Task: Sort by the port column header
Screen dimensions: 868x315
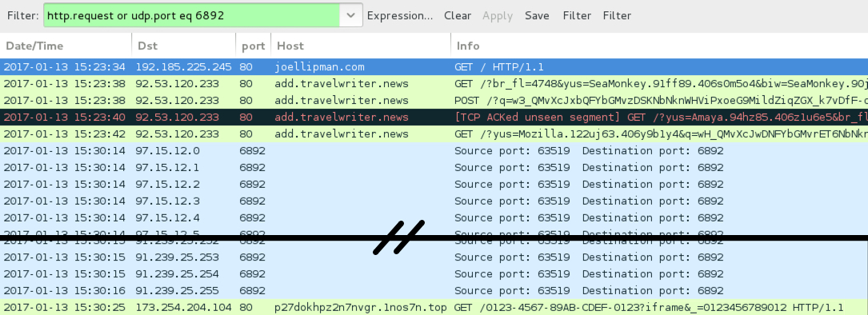Action: 254,46
